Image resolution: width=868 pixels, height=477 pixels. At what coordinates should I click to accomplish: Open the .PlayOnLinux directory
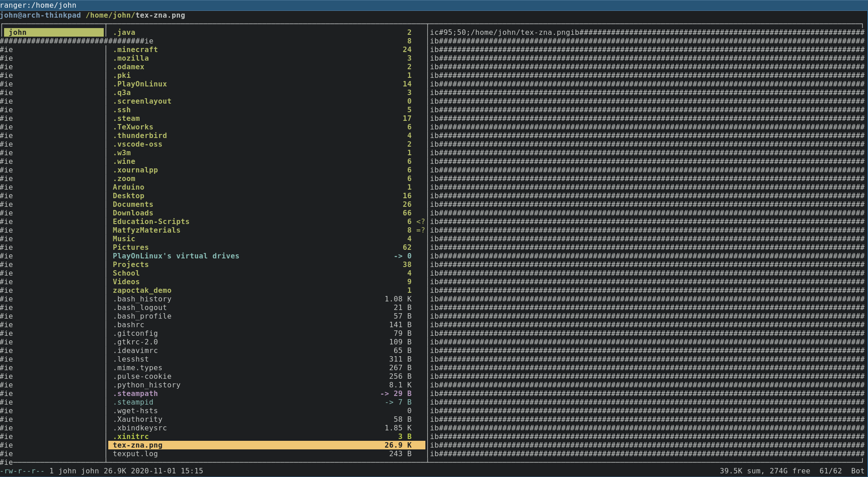[x=266, y=84]
